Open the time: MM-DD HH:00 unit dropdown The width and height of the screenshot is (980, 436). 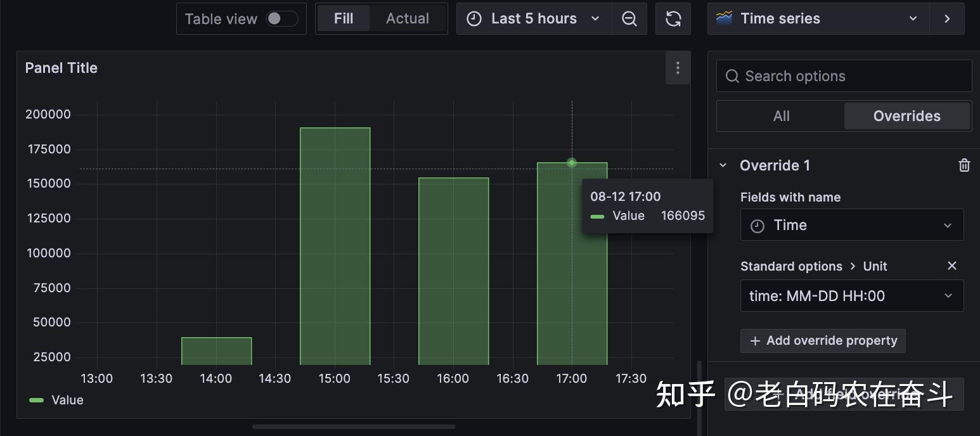point(851,295)
